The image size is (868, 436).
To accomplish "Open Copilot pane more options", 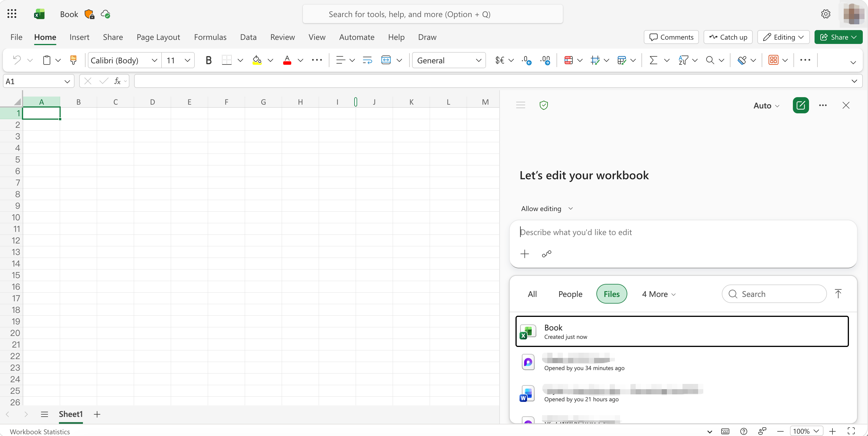I will click(x=823, y=105).
